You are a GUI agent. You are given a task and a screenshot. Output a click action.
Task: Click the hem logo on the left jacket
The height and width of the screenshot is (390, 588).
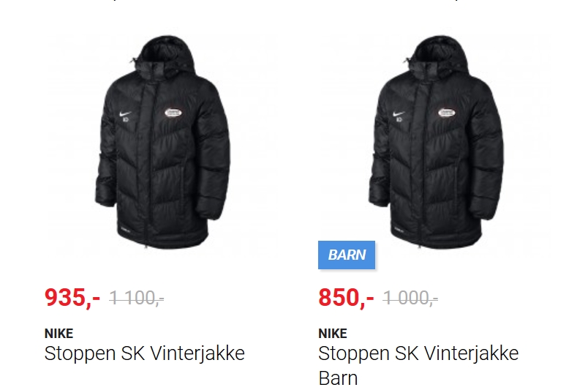point(125,228)
